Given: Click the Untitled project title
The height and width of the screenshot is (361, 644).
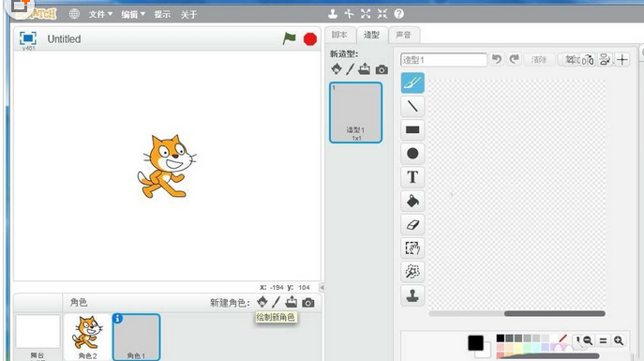Looking at the screenshot, I should coord(64,39).
